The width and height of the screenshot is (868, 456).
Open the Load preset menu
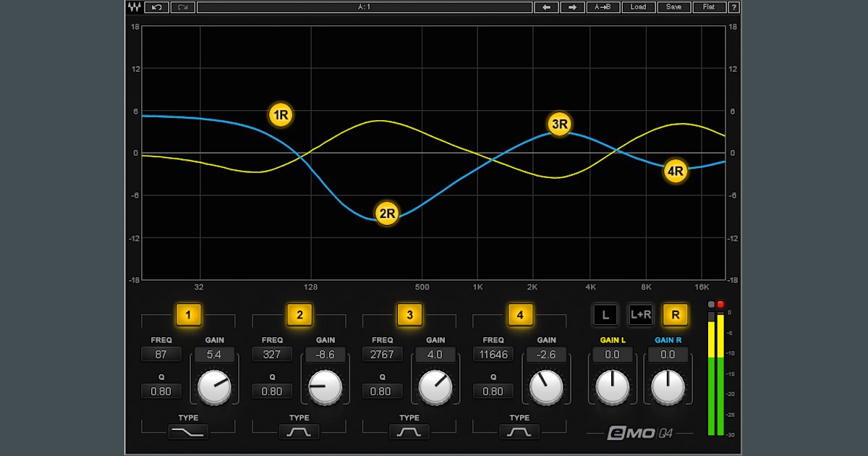pyautogui.click(x=639, y=7)
